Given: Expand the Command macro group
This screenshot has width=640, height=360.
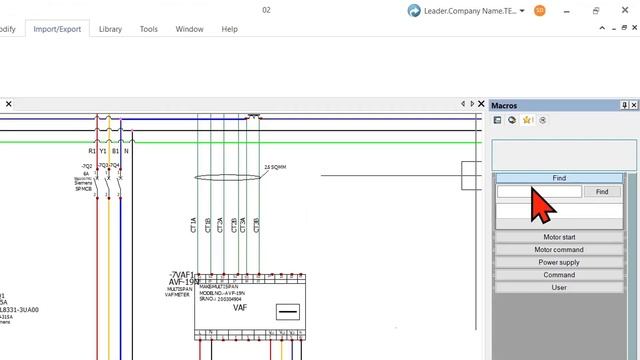Looking at the screenshot, I should (559, 275).
